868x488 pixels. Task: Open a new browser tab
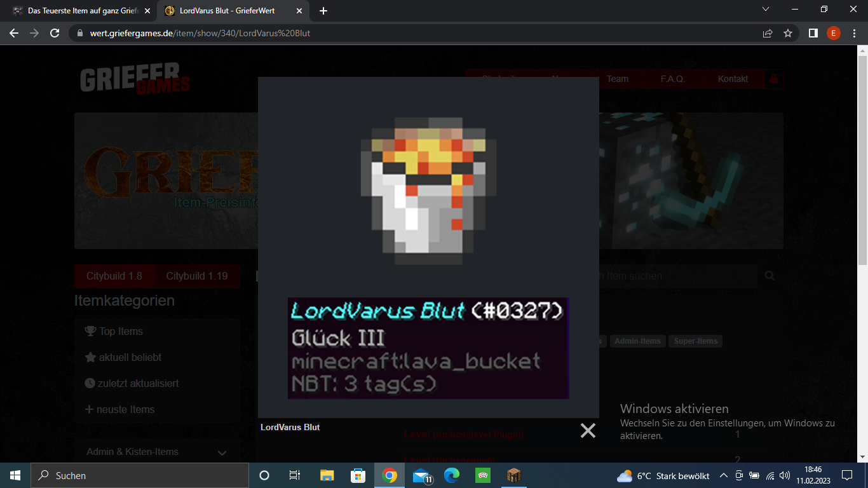pos(323,11)
